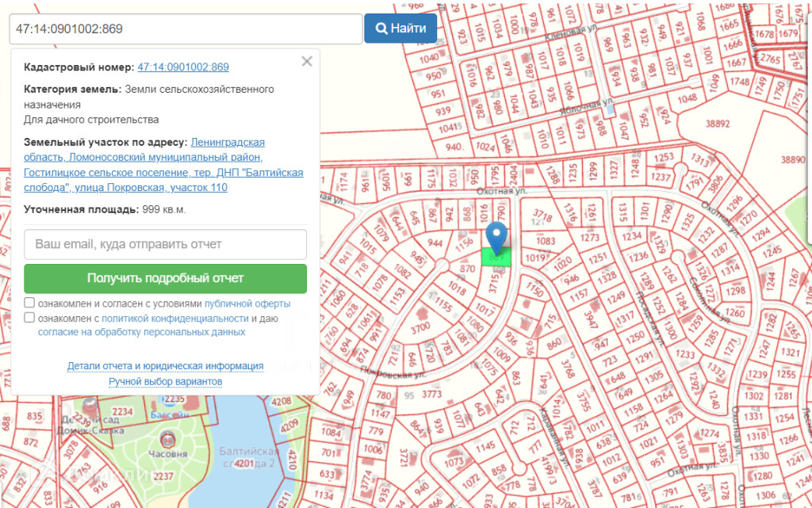Select parcel 2237 in the park
The width and height of the screenshot is (812, 508).
pos(163,476)
